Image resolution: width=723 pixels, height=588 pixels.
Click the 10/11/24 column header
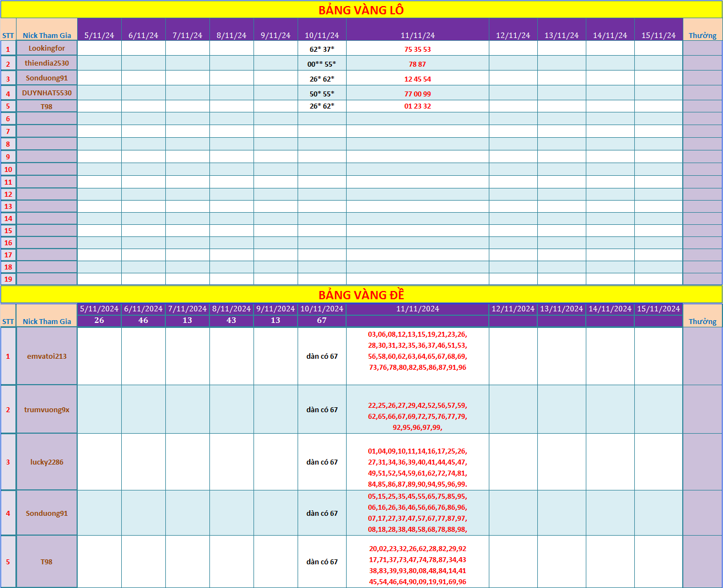coord(322,30)
